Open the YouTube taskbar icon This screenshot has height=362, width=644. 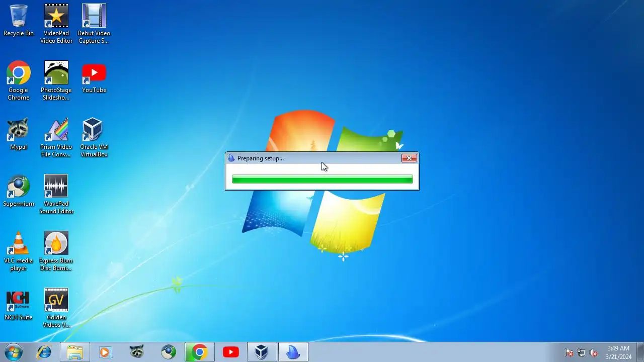tap(230, 352)
